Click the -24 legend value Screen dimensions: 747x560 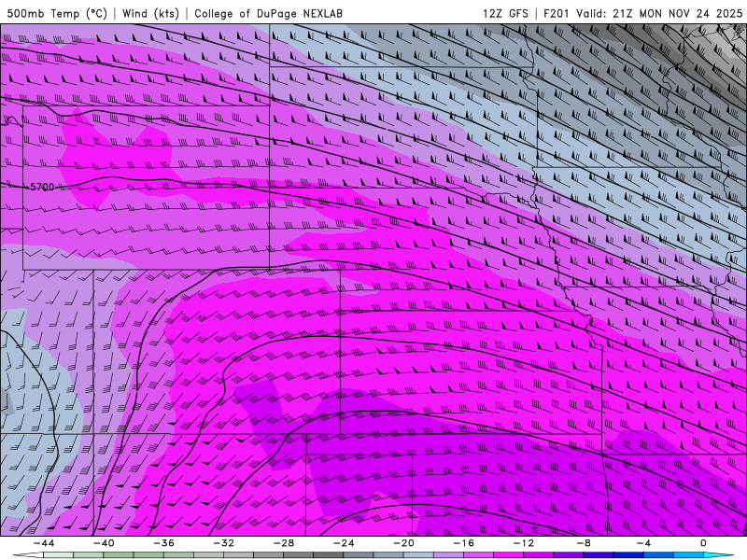pos(344,543)
